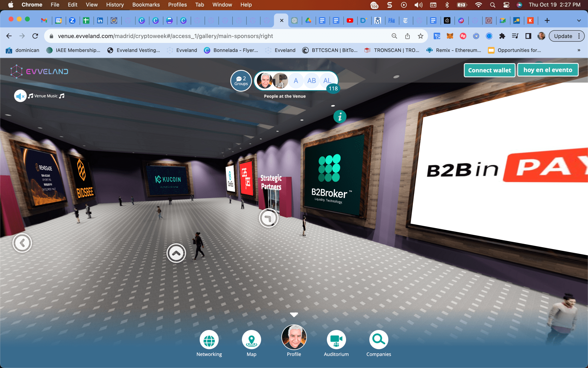Open the MetaMask fox extension
This screenshot has width=588, height=368.
click(450, 36)
